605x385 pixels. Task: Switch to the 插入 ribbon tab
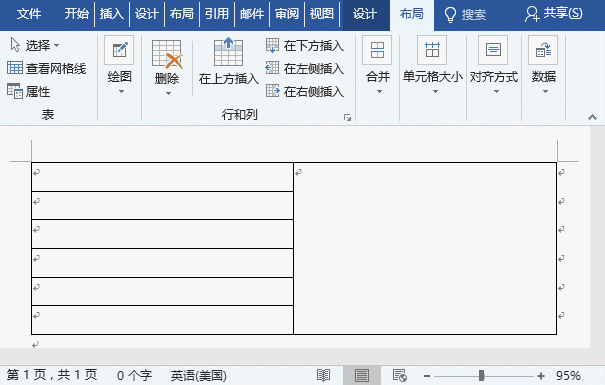pyautogui.click(x=112, y=14)
